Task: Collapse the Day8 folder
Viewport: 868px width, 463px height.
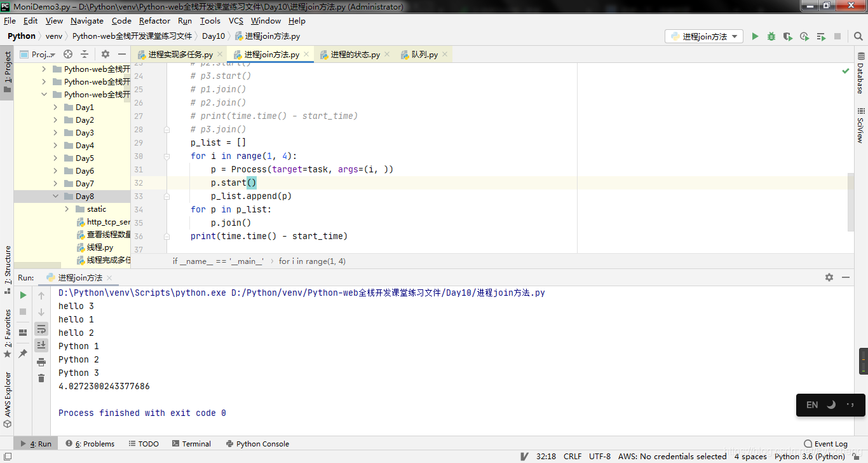Action: click(x=55, y=197)
